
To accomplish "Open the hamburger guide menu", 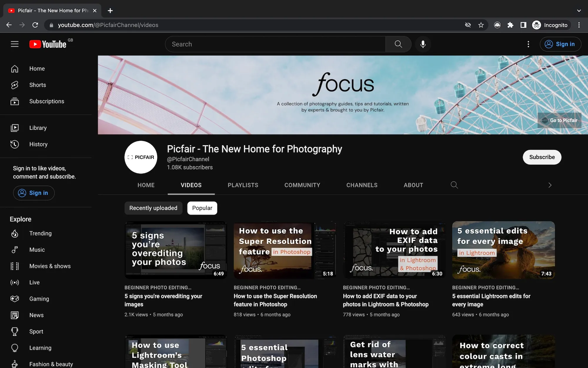I will click(x=15, y=44).
